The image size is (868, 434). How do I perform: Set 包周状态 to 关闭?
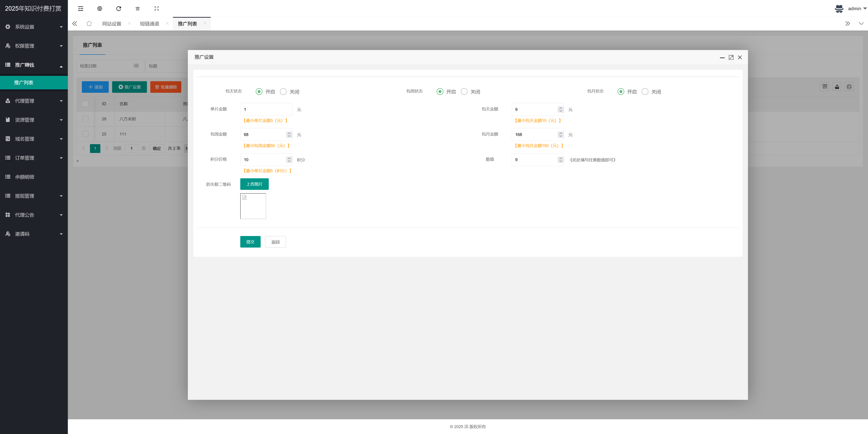click(x=464, y=92)
